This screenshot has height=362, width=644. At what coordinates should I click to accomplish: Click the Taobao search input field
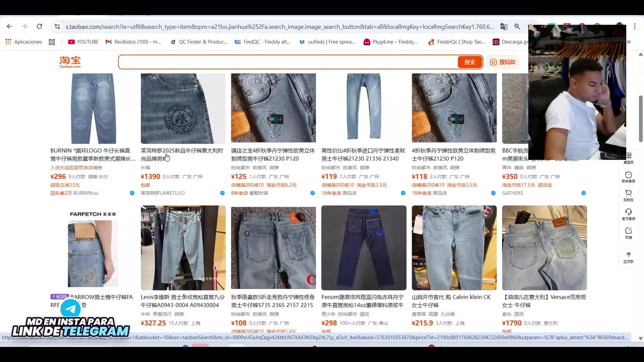[x=288, y=62]
